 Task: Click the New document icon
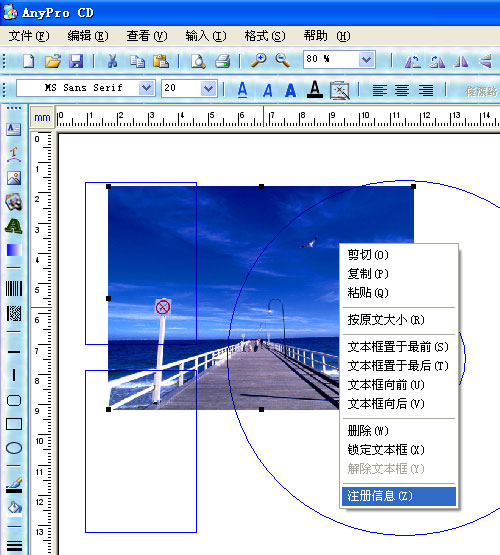[29, 61]
